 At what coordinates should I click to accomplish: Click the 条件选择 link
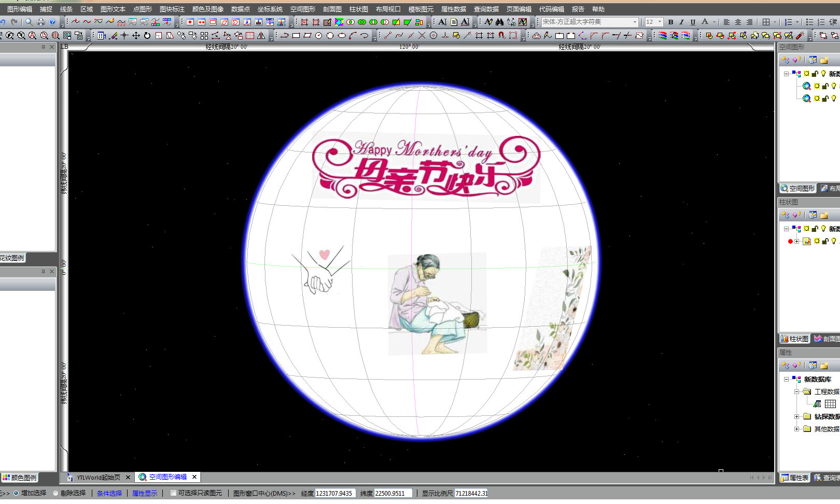(109, 493)
